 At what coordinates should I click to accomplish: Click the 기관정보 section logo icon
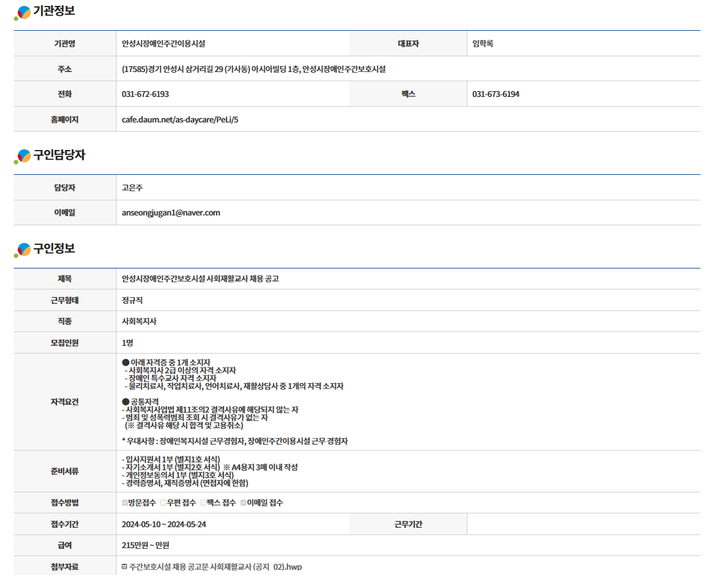22,12
